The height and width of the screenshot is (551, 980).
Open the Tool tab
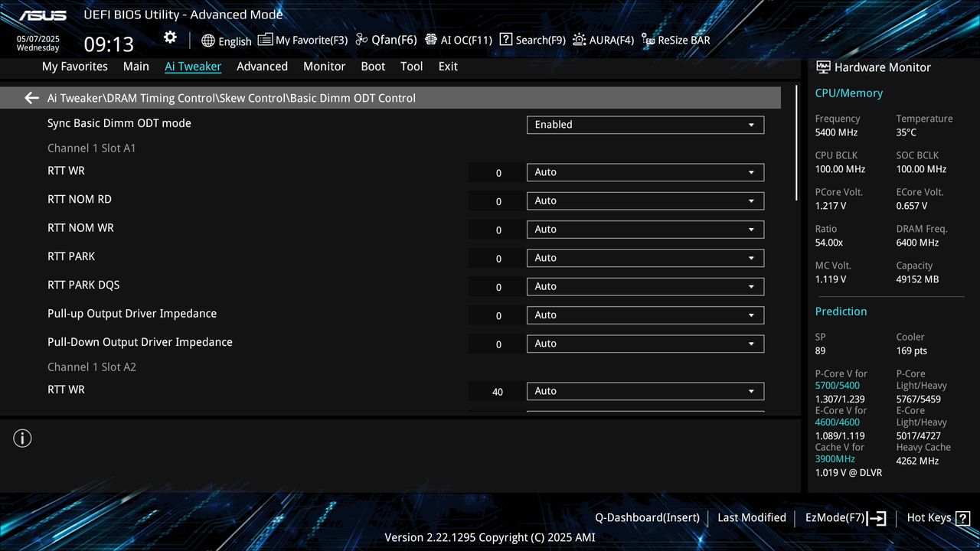[x=411, y=67]
